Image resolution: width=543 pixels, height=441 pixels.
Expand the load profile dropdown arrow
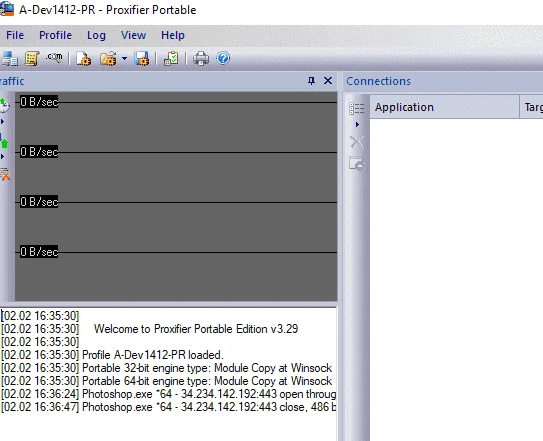pyautogui.click(x=124, y=59)
